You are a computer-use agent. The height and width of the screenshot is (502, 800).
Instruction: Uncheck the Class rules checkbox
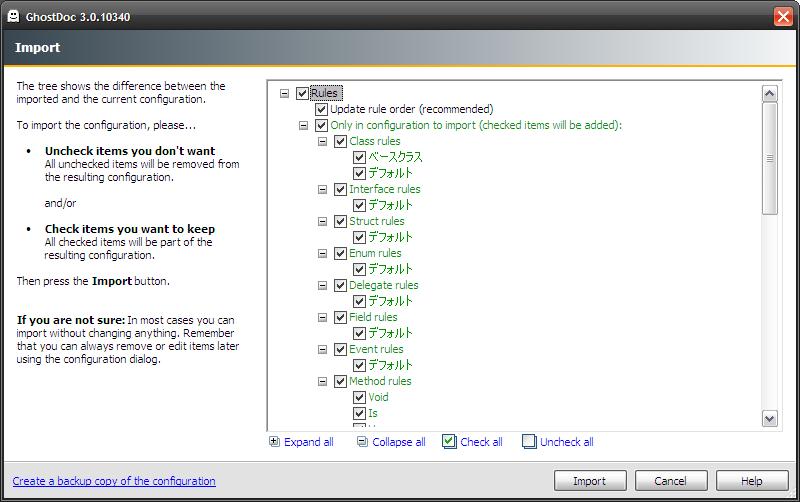(340, 141)
